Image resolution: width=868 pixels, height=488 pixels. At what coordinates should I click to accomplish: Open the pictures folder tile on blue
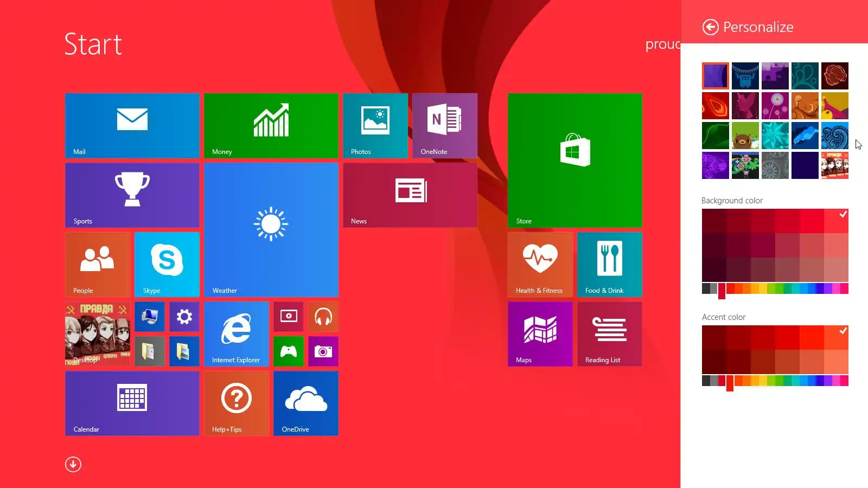(184, 351)
